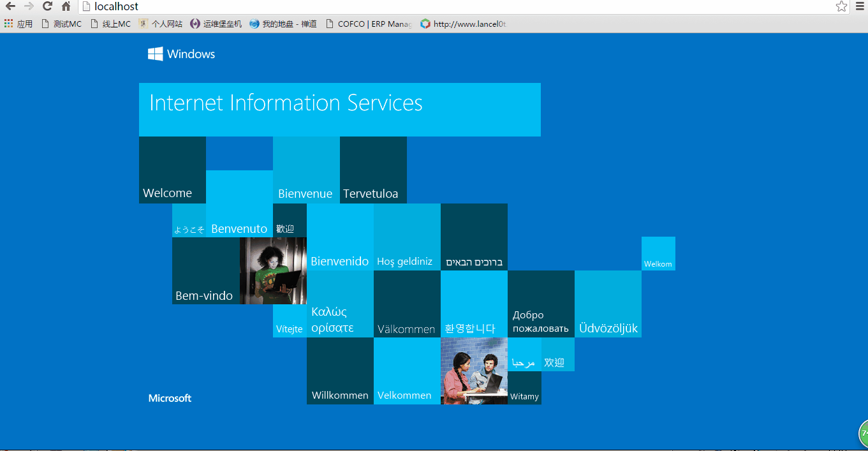868x451 pixels.
Task: Click the Windows logo at page top
Action: tap(181, 54)
